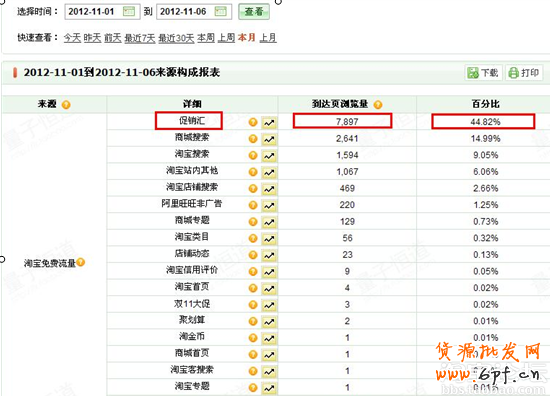550x396 pixels.
Task: Open trend chart for 淘宝店铺搜索 row
Action: coord(269,189)
